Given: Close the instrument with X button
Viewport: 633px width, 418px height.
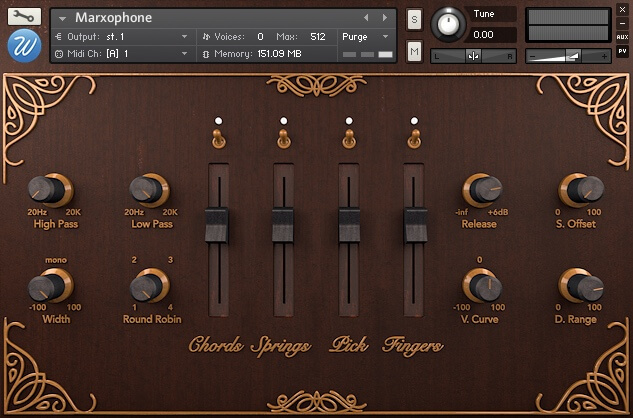Looking at the screenshot, I should click(622, 10).
